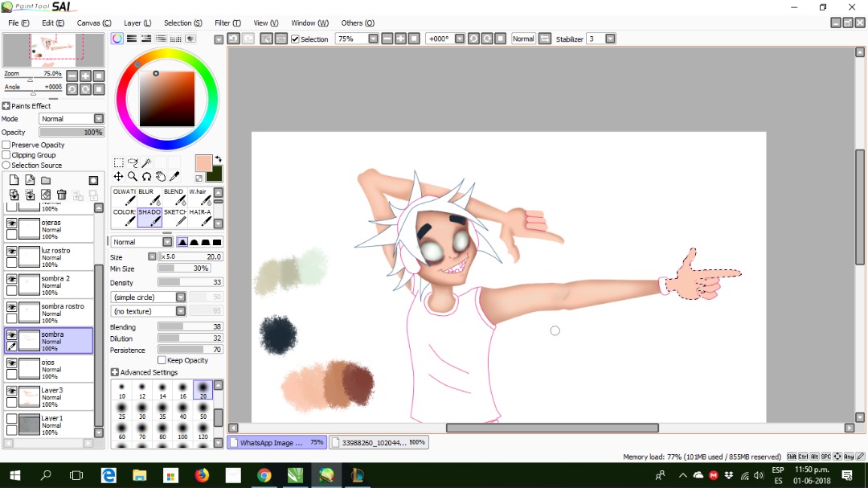Toggle the Keep Opacity checkbox

click(x=162, y=361)
